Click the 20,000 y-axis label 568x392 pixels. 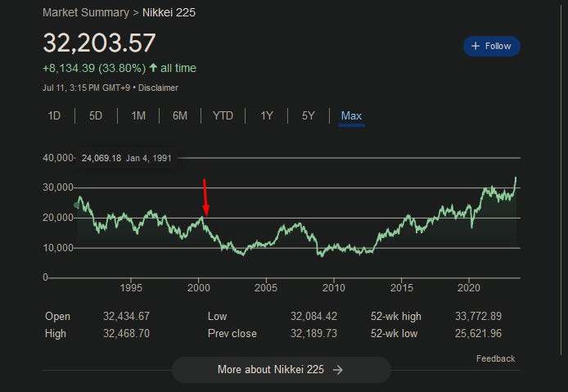pyautogui.click(x=58, y=218)
